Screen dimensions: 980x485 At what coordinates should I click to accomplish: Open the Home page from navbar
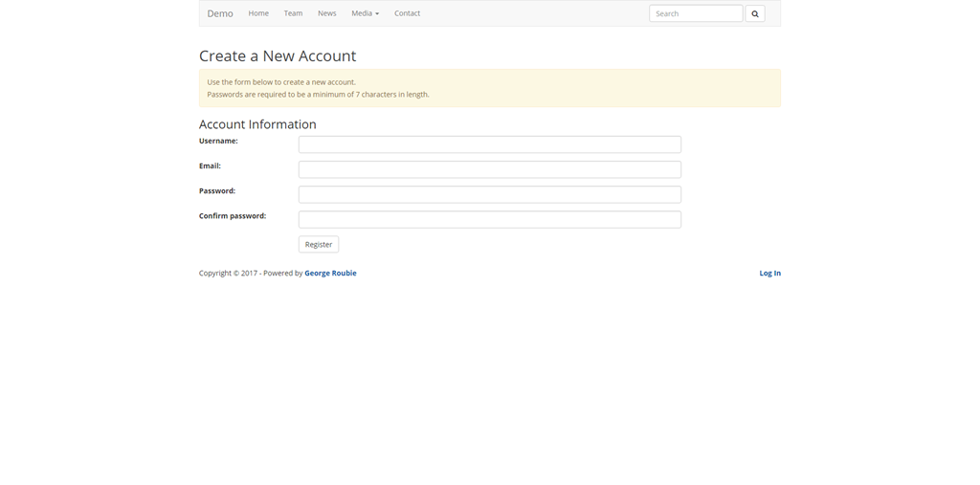click(x=258, y=13)
